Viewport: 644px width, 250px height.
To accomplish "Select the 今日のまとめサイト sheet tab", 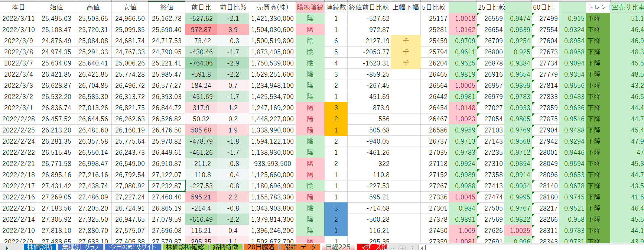I will click(133, 247).
